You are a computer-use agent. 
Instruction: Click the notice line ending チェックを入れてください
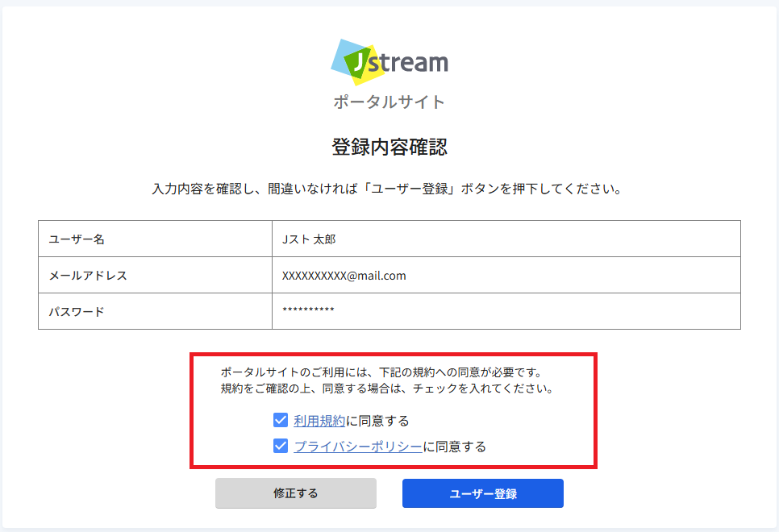(x=386, y=389)
